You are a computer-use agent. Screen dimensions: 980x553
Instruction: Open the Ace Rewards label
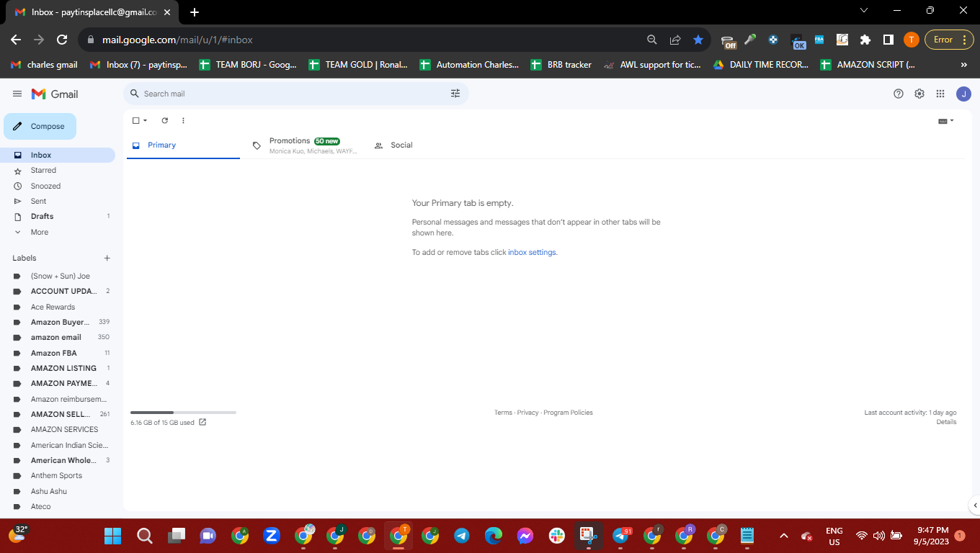point(58,307)
